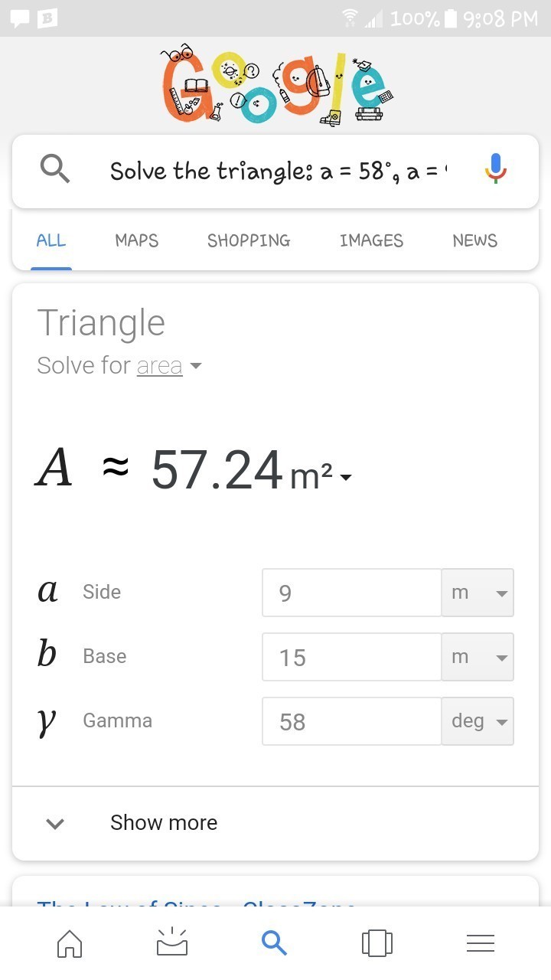Open the Side a unit dropdown

point(478,593)
